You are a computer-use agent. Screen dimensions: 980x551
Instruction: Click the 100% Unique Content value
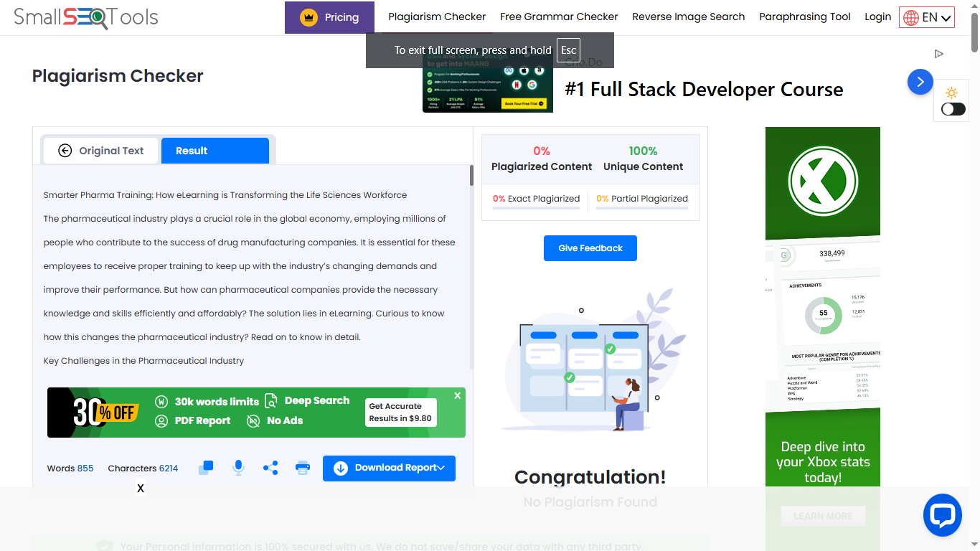(x=643, y=151)
